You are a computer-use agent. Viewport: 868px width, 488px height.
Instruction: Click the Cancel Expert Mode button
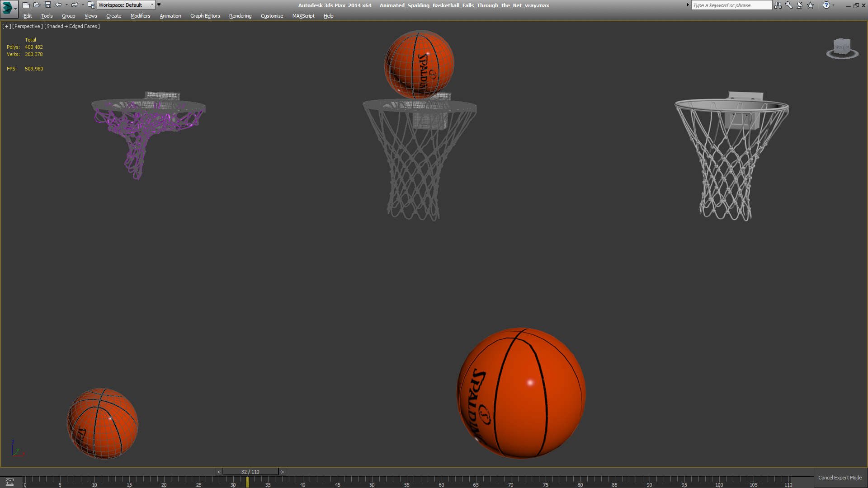pyautogui.click(x=840, y=478)
